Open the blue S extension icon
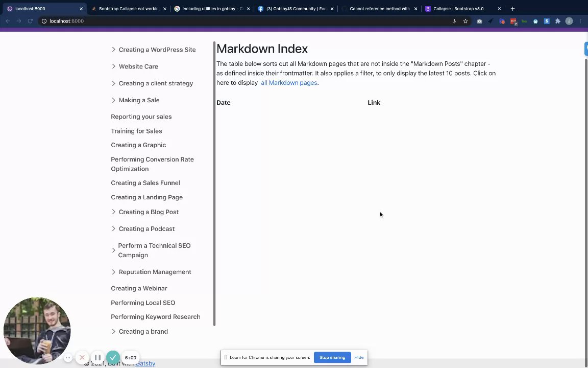The height and width of the screenshot is (368, 588). [547, 21]
